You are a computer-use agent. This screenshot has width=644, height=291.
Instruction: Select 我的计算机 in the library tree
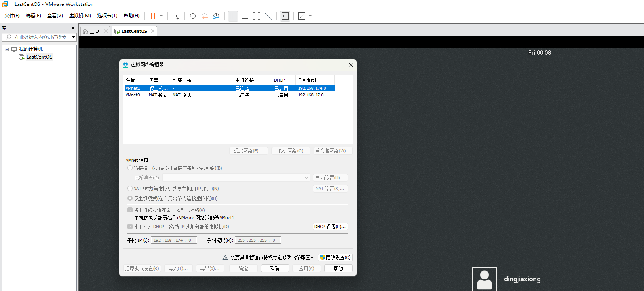click(x=31, y=49)
